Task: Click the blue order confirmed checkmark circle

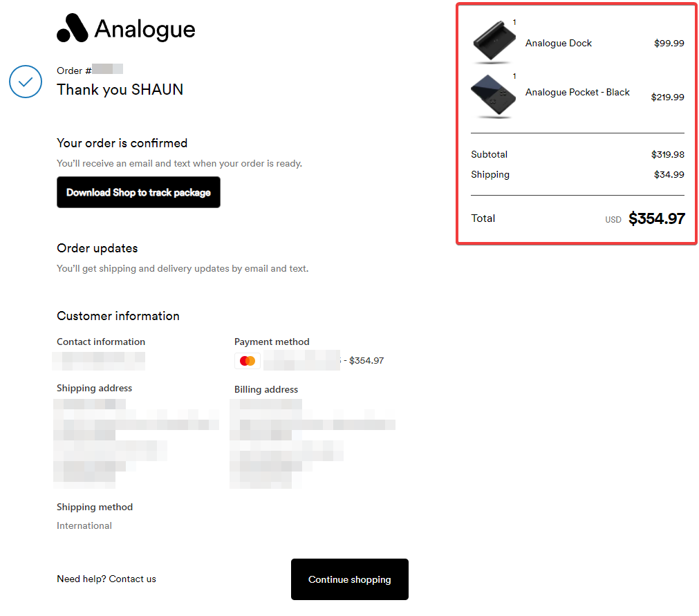Action: point(26,82)
